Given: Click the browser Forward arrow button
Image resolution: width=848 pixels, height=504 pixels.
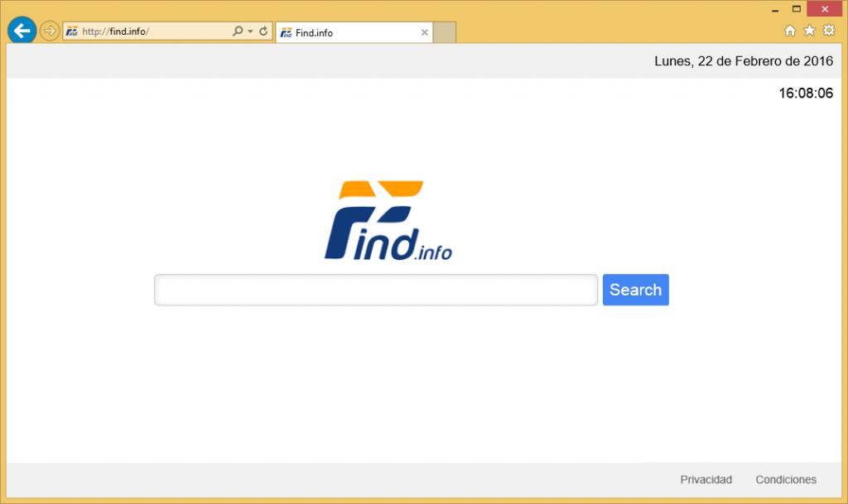Looking at the screenshot, I should pyautogui.click(x=49, y=31).
